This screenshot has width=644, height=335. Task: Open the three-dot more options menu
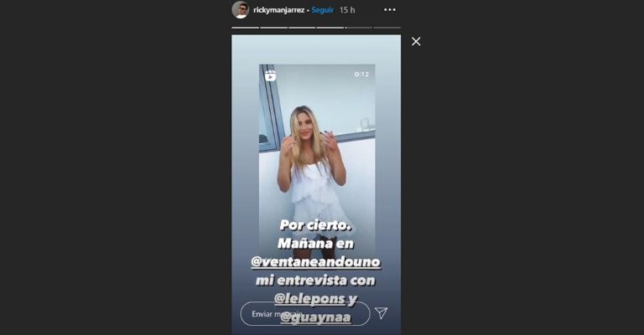pyautogui.click(x=390, y=10)
